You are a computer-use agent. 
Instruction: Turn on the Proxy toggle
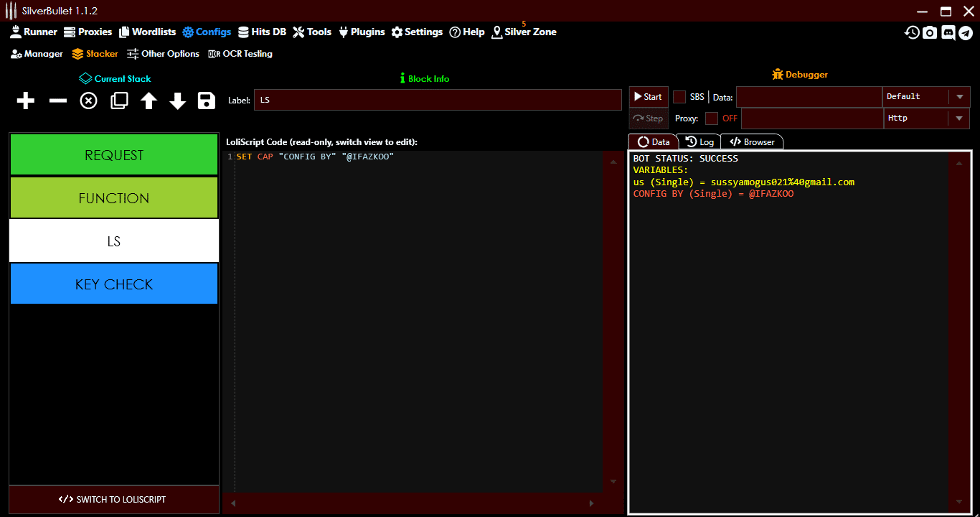point(712,118)
